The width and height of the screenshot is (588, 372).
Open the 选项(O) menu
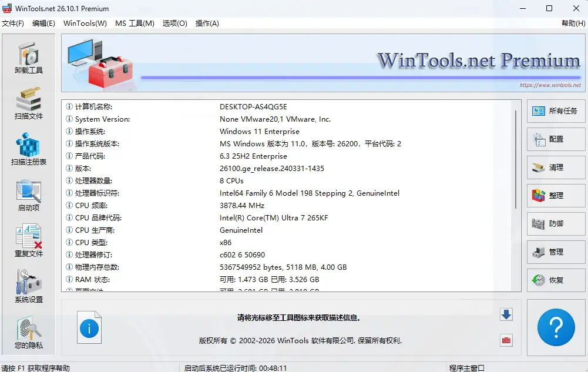pyautogui.click(x=174, y=24)
